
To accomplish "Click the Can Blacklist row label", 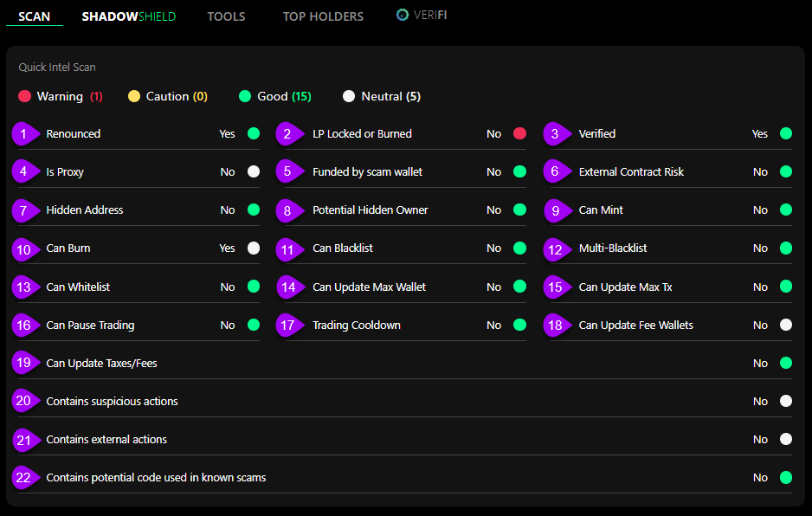I will (343, 248).
